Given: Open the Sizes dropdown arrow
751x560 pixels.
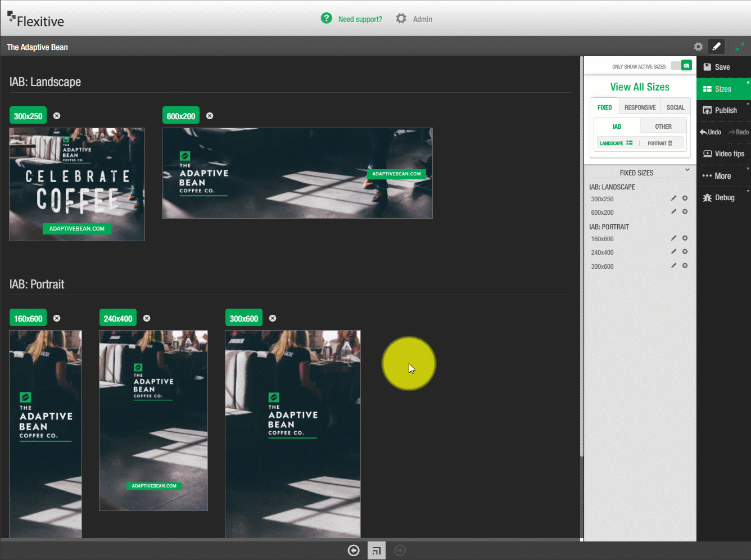Looking at the screenshot, I should pyautogui.click(x=748, y=83).
